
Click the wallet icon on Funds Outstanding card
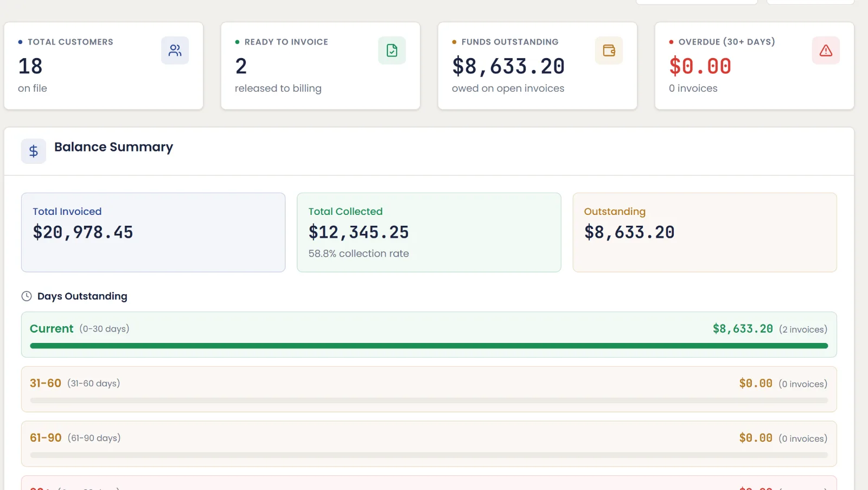[x=609, y=50]
